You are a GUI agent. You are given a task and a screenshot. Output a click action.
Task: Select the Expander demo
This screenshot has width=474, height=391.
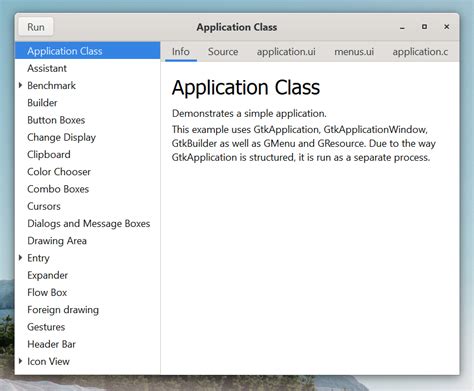click(x=87, y=275)
